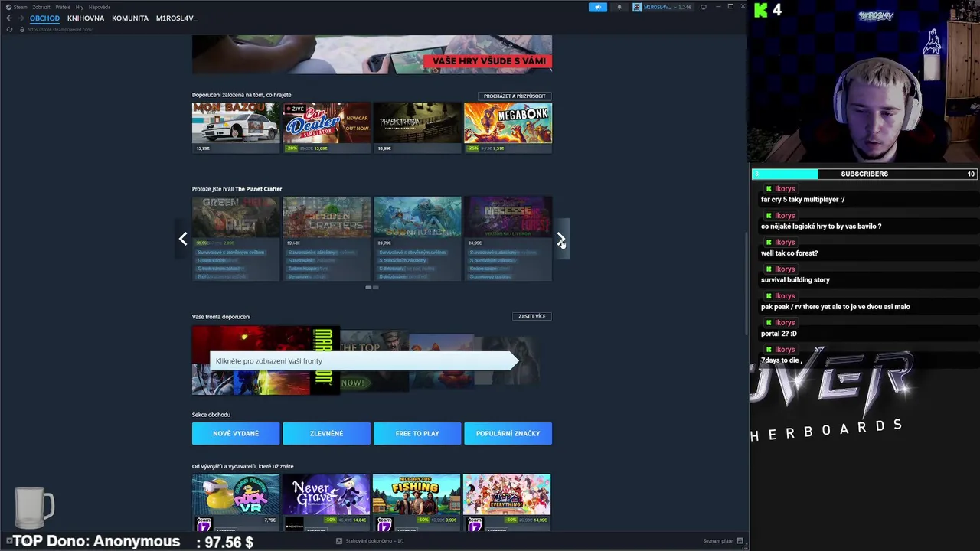Click 'Klikněte pro zobrazení Vaší fronty' banner
Viewport: 980px width, 551px height.
point(364,361)
